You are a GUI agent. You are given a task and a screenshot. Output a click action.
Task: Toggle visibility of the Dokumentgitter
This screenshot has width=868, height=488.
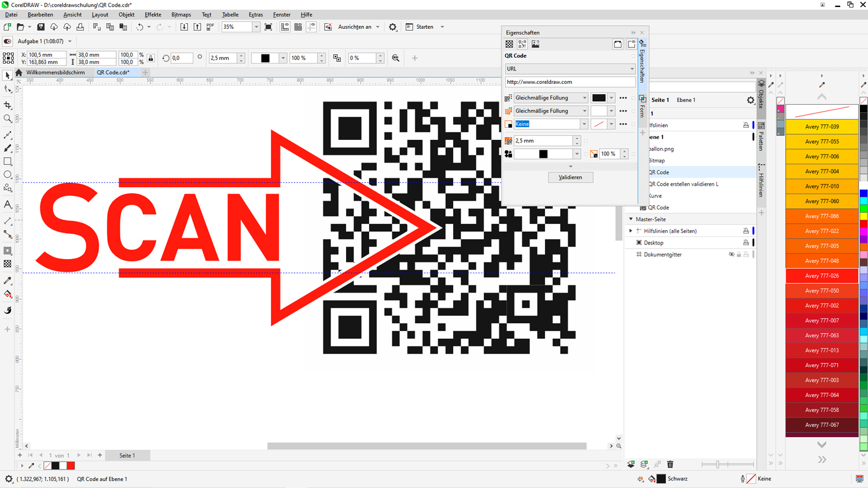point(731,254)
